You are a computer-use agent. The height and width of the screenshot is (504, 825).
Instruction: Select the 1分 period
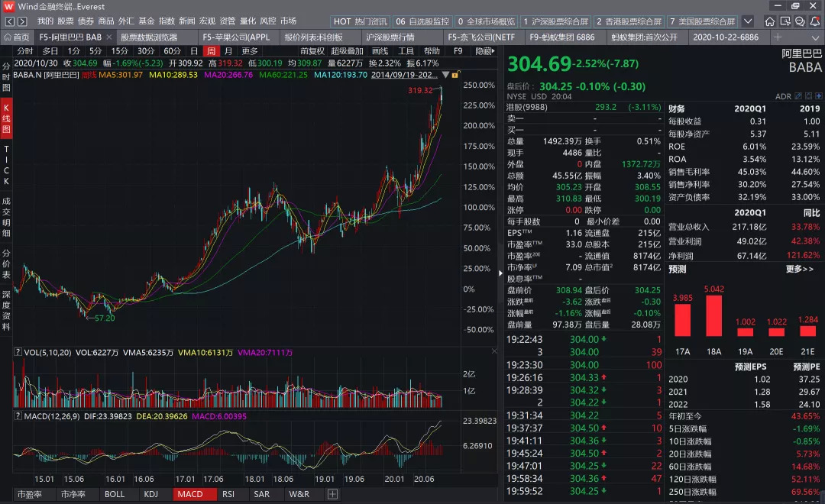pyautogui.click(x=73, y=51)
